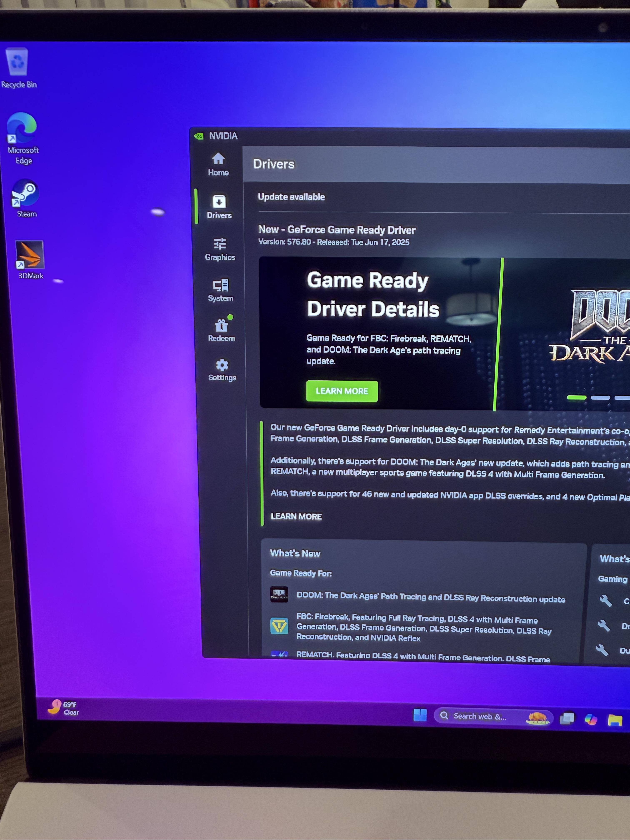The image size is (630, 840).
Task: Open the Task View taskbar icon
Action: pos(567,718)
